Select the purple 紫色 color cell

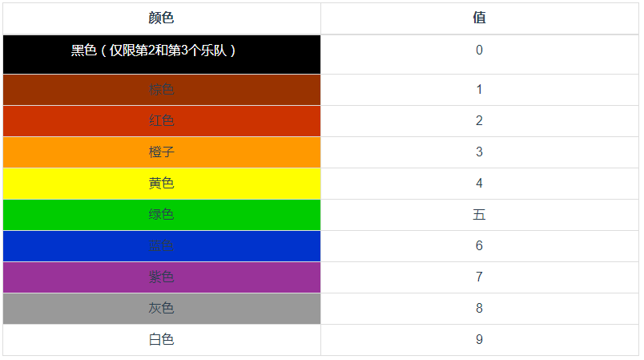(x=161, y=277)
